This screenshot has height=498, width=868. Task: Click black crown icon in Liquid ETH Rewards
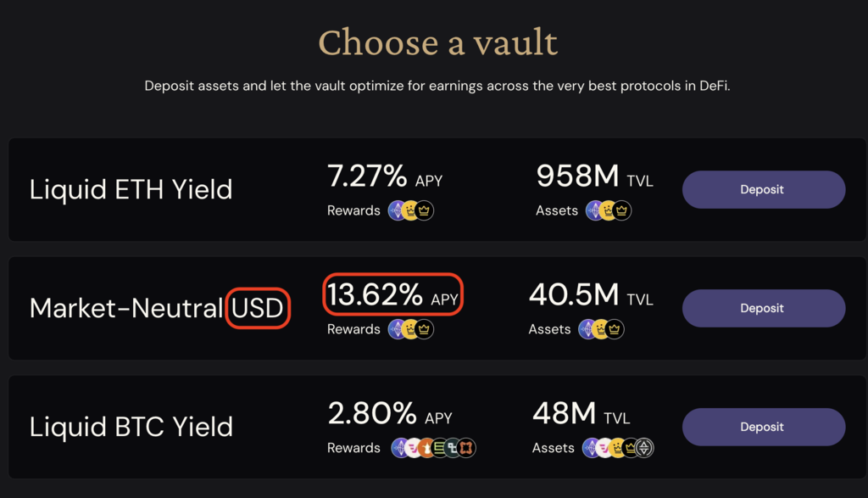[x=425, y=210]
